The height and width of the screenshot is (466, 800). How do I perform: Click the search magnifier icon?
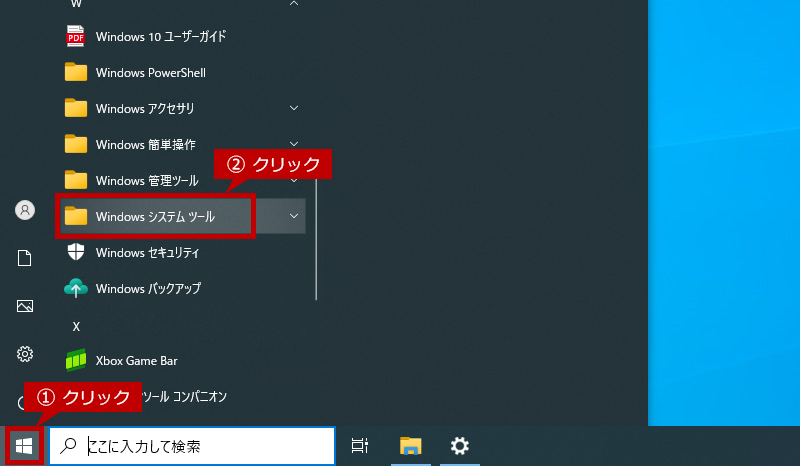tap(68, 446)
